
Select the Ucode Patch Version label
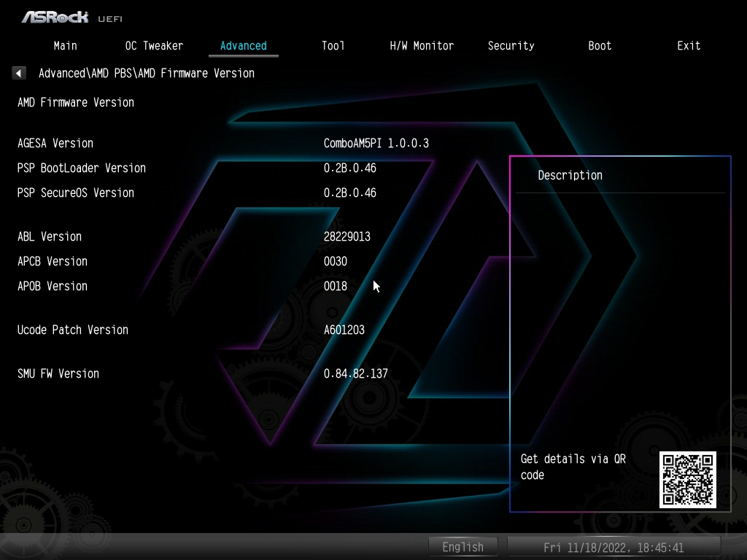coord(73,330)
